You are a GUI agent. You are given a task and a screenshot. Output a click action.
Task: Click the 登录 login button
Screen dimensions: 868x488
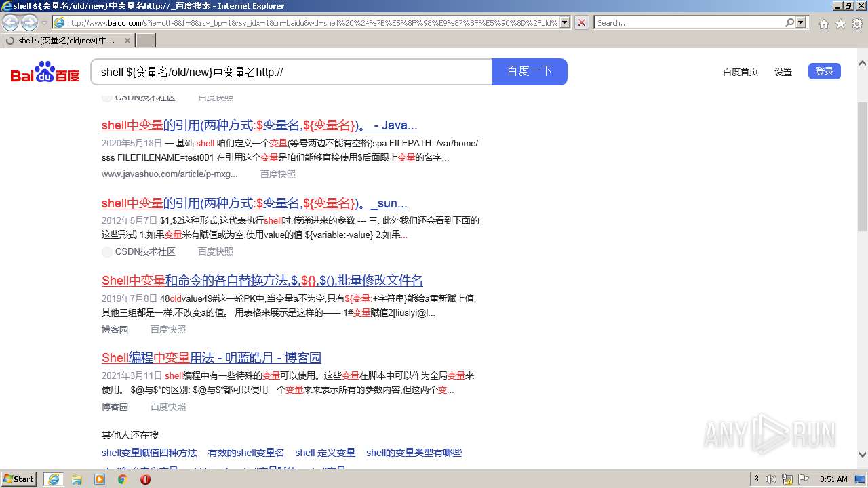[x=825, y=71]
